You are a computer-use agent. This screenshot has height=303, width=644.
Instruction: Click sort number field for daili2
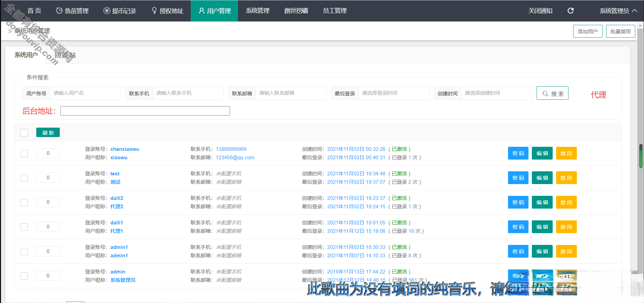[48, 202]
